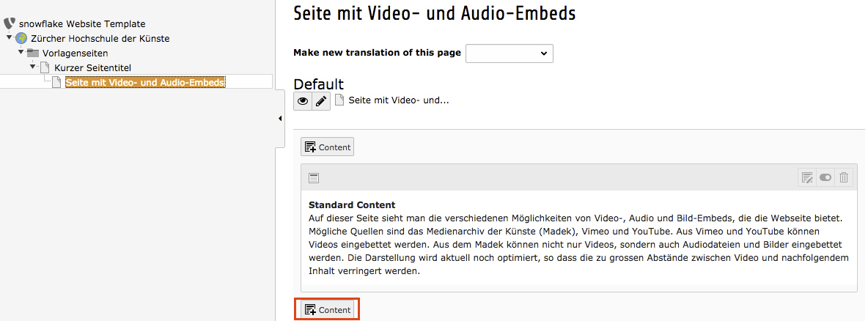Toggle visibility of the Standard Content element
This screenshot has height=321, width=868.
(x=825, y=177)
